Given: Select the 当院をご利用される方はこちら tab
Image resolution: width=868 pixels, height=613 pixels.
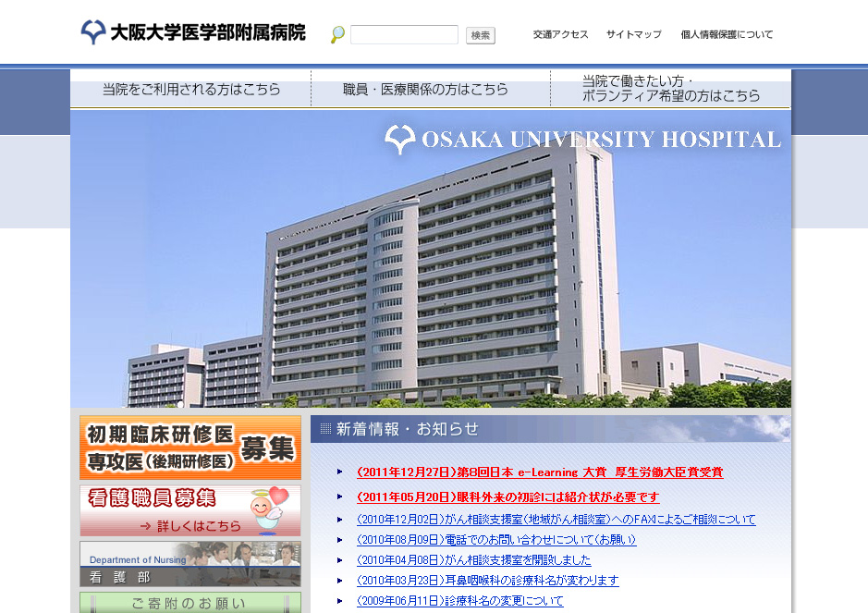Looking at the screenshot, I should tap(190, 90).
